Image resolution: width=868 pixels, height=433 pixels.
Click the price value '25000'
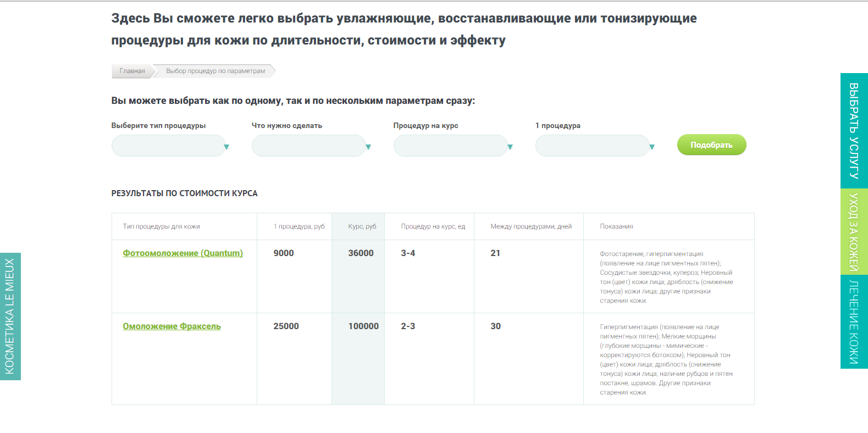pyautogui.click(x=286, y=326)
